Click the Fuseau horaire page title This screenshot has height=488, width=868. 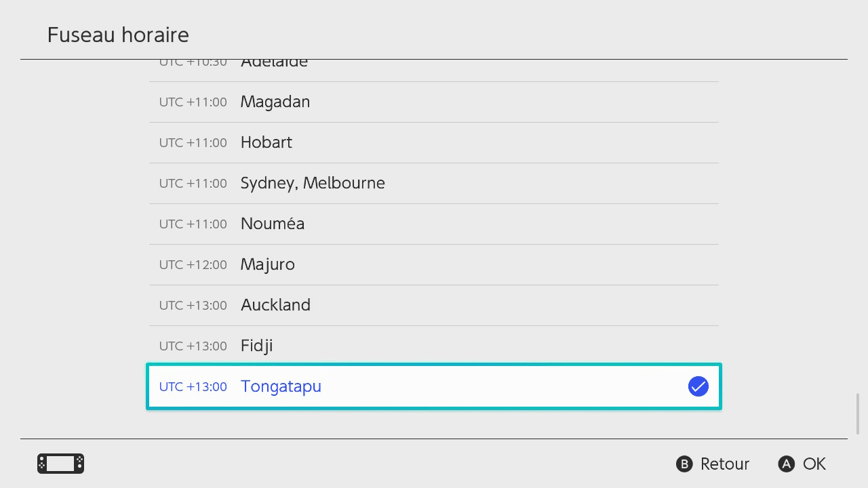point(118,35)
